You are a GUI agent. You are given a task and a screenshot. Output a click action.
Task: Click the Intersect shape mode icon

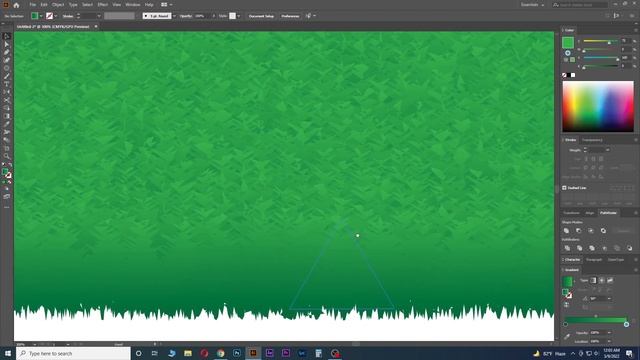click(591, 231)
